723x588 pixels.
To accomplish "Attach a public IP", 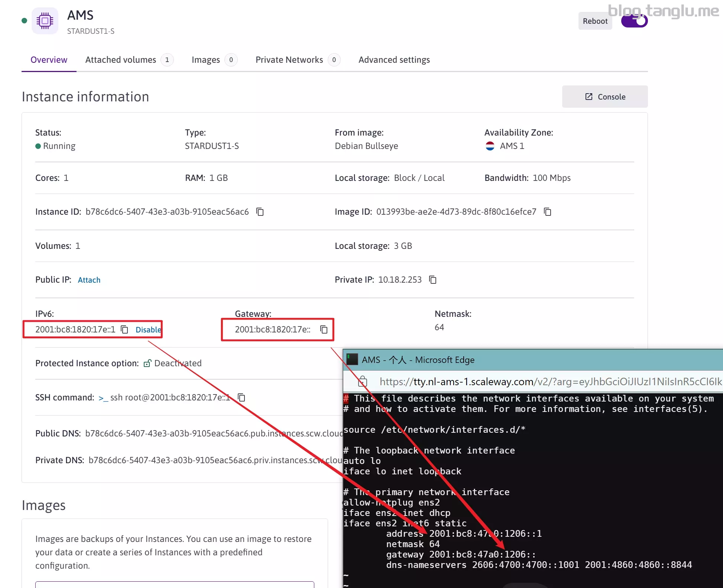I will (x=89, y=280).
